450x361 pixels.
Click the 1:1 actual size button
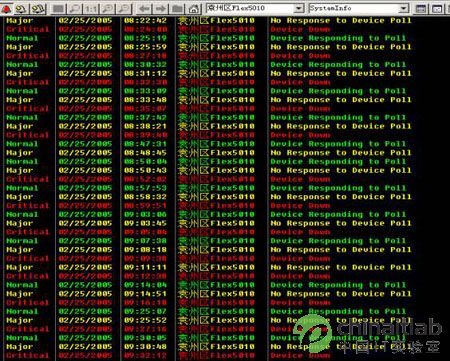91,8
